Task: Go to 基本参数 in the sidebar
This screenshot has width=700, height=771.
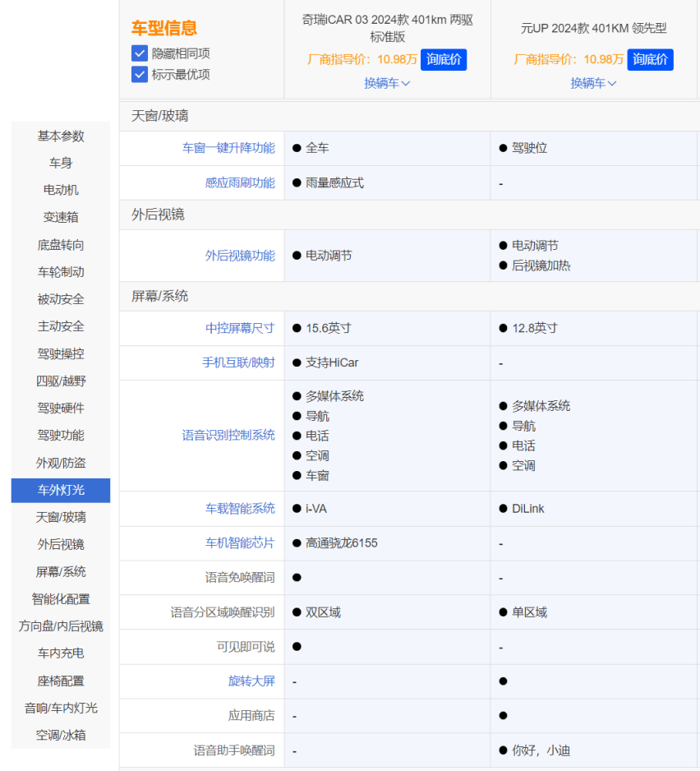Action: click(61, 136)
